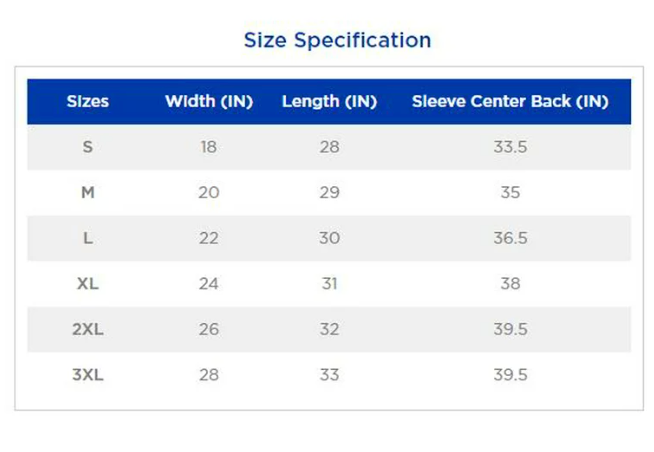Click the Length (IN) column header
Screen dimensions: 654x452
pos(329,101)
